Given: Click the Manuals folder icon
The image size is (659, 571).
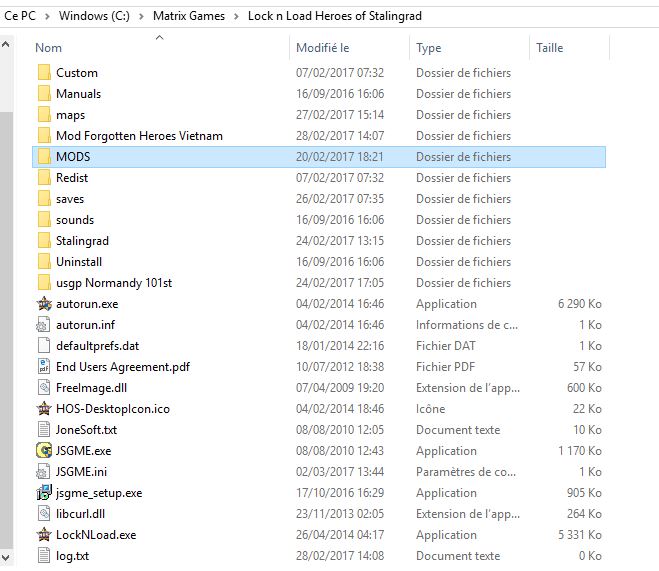Looking at the screenshot, I should (44, 94).
